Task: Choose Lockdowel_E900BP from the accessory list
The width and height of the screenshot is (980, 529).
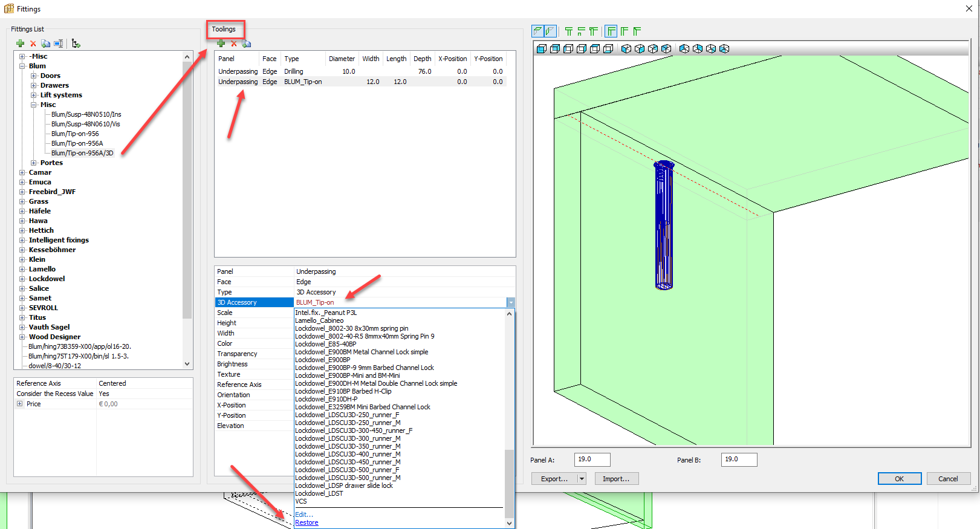Action: tap(323, 360)
